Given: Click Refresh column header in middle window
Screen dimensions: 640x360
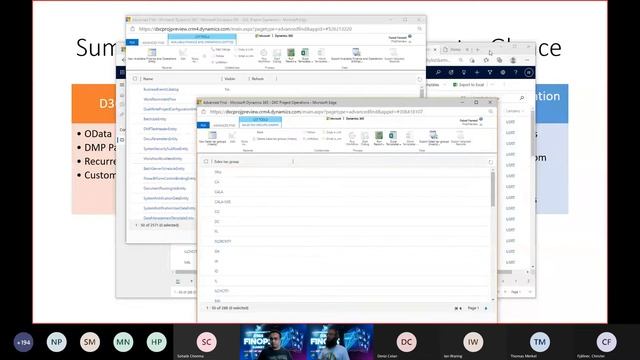Looking at the screenshot, I should [258, 79].
